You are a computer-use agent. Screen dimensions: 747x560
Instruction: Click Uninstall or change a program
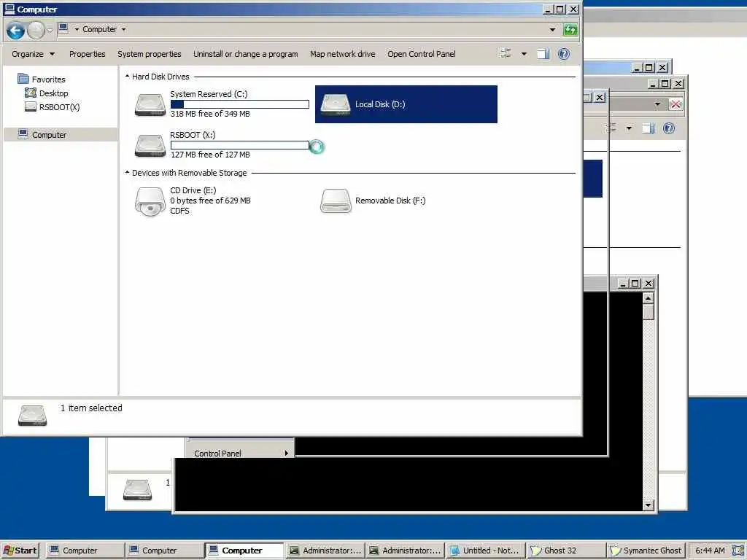[x=245, y=54]
